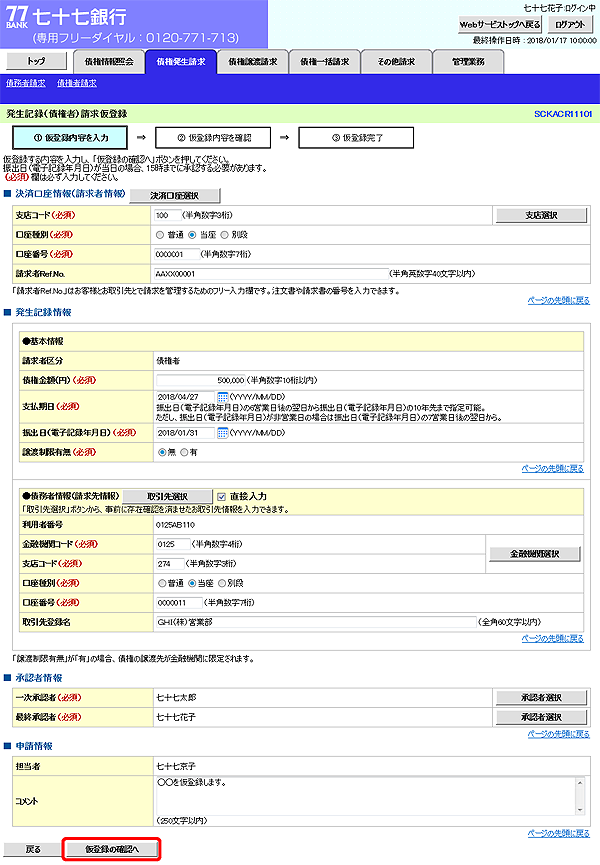Toggle the 直接入力 checkbox
The width and height of the screenshot is (600, 865).
[222, 496]
